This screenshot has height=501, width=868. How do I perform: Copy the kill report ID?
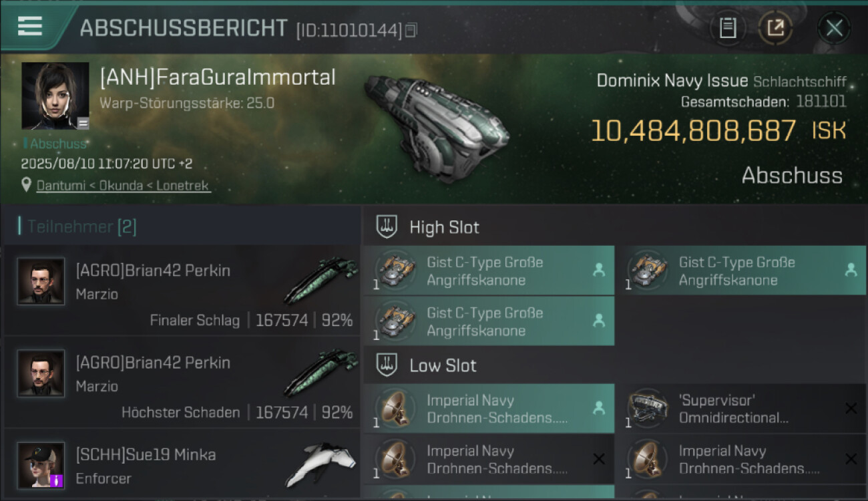tap(411, 30)
